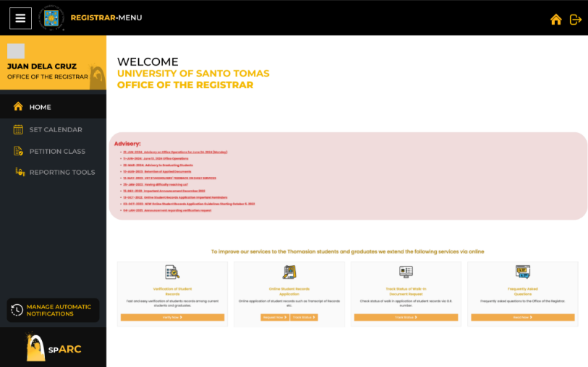588x367 pixels.
Task: Click Track Status under Online Student Records
Action: (x=304, y=317)
